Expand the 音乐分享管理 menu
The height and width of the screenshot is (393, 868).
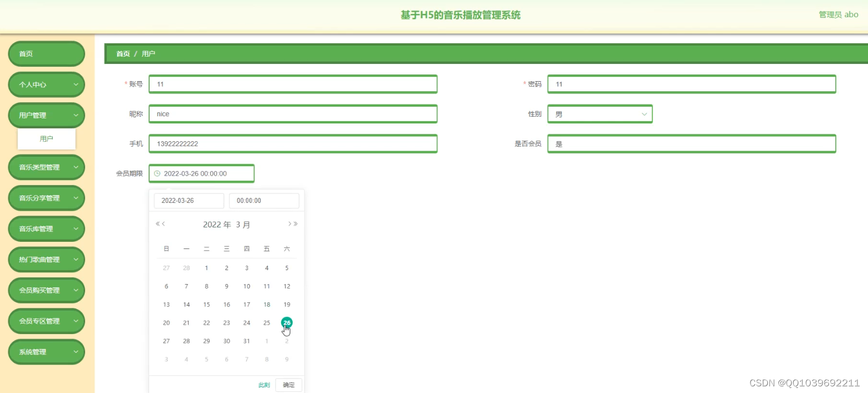coord(46,198)
